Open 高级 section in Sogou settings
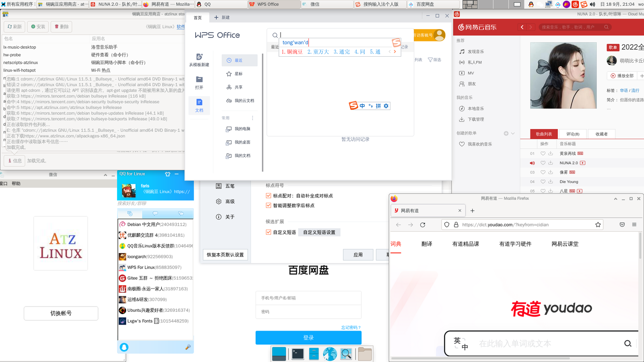This screenshot has height=362, width=644. (x=225, y=202)
